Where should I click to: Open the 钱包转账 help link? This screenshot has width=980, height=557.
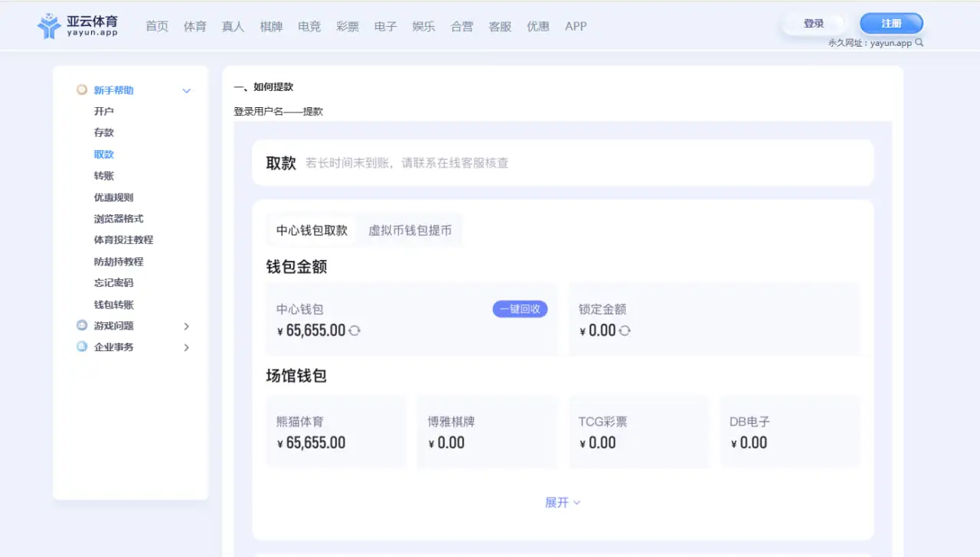(113, 305)
